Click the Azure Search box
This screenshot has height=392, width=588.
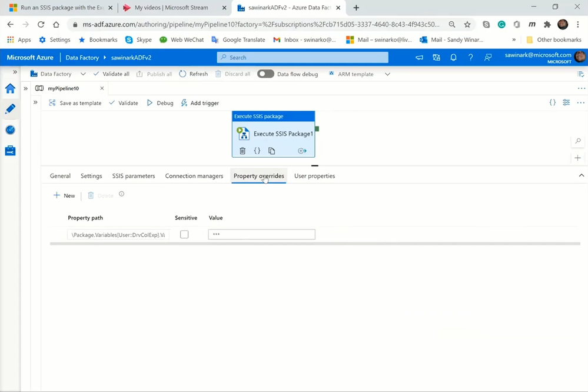tap(303, 58)
